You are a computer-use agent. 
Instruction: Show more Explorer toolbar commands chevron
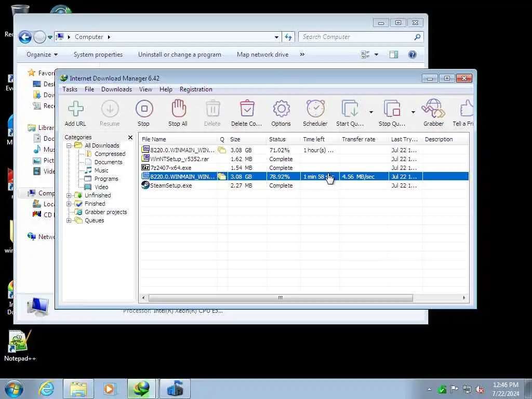tap(302, 55)
